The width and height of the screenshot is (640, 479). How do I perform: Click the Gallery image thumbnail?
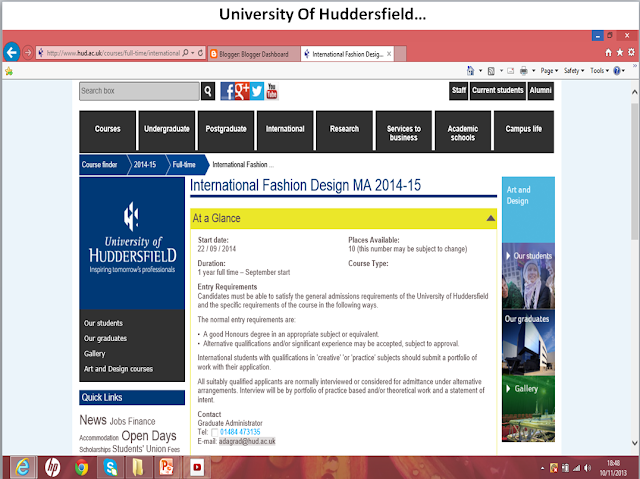pyautogui.click(x=528, y=409)
